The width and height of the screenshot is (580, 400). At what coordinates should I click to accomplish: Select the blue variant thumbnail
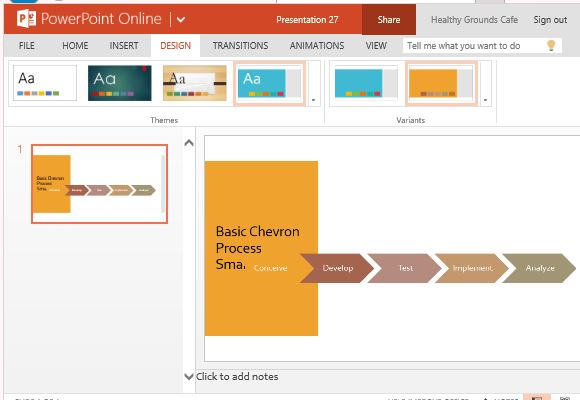pyautogui.click(x=366, y=84)
